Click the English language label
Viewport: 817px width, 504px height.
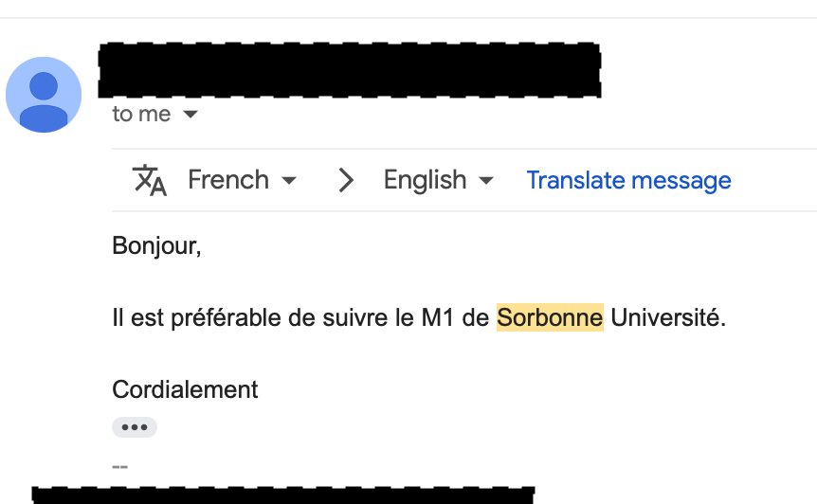click(x=425, y=180)
